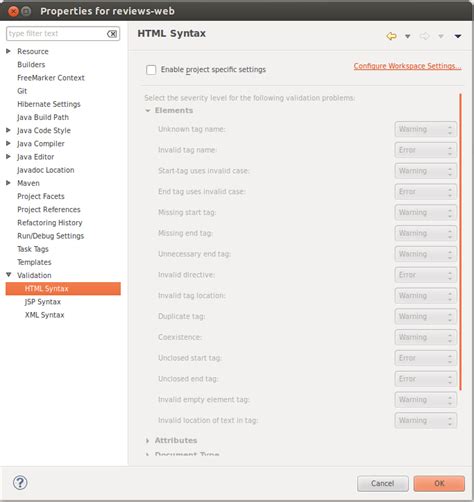Open Missing start tag severity dropdown
474x502 pixels.
pos(426,212)
